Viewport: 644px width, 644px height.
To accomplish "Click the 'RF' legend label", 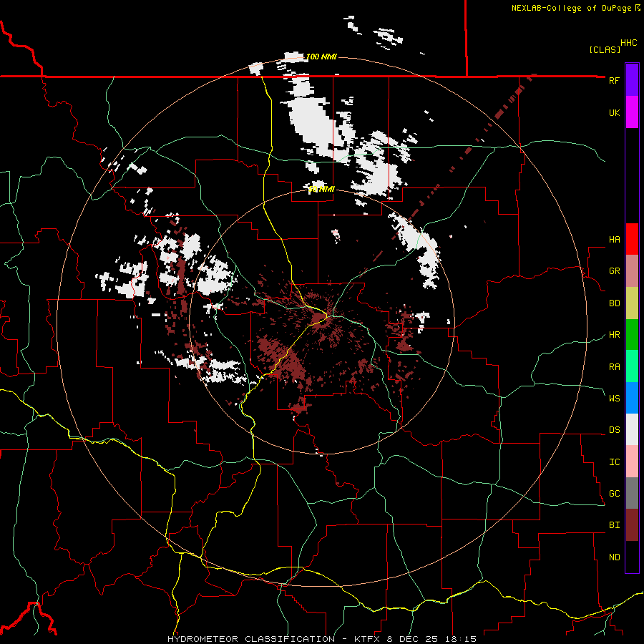I will point(614,80).
